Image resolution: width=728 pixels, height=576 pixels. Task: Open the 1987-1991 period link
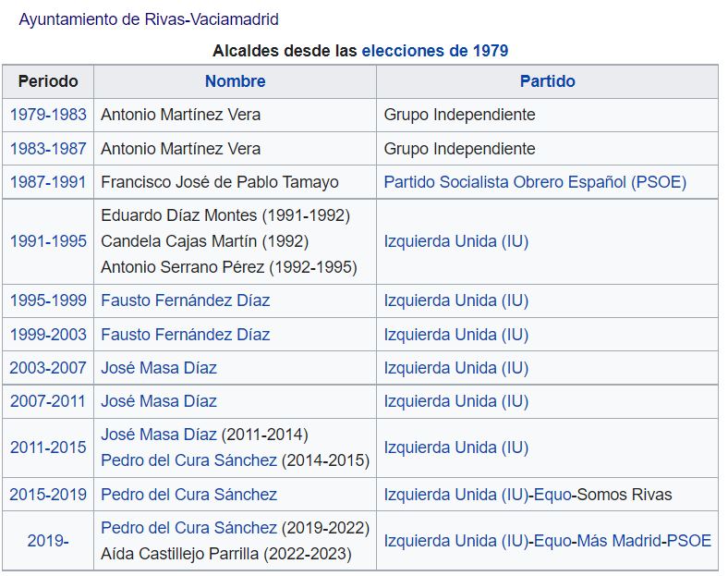[x=48, y=182]
